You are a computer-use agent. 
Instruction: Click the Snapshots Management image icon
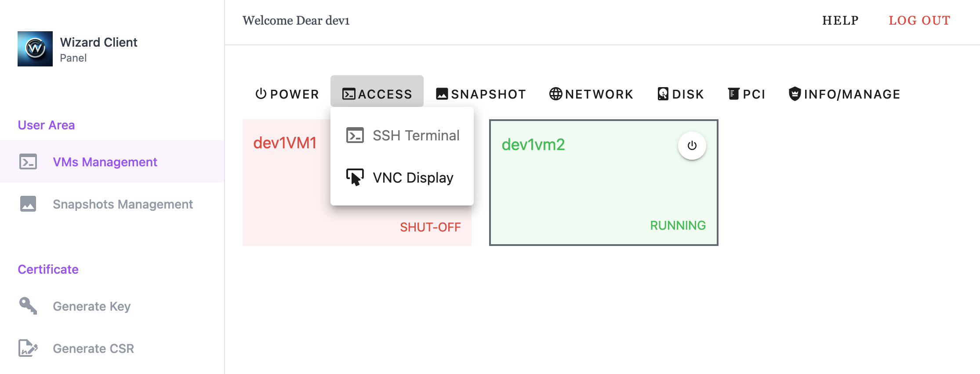click(28, 204)
